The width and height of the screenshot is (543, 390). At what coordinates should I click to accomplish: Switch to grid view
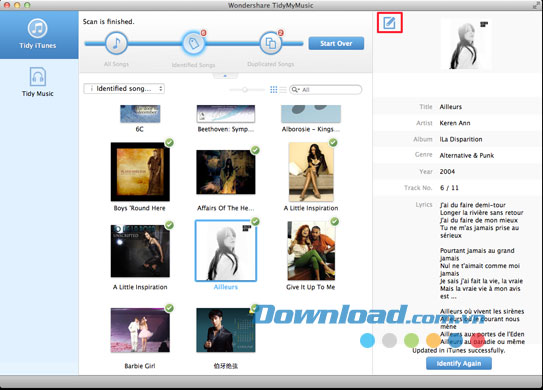pos(274,90)
